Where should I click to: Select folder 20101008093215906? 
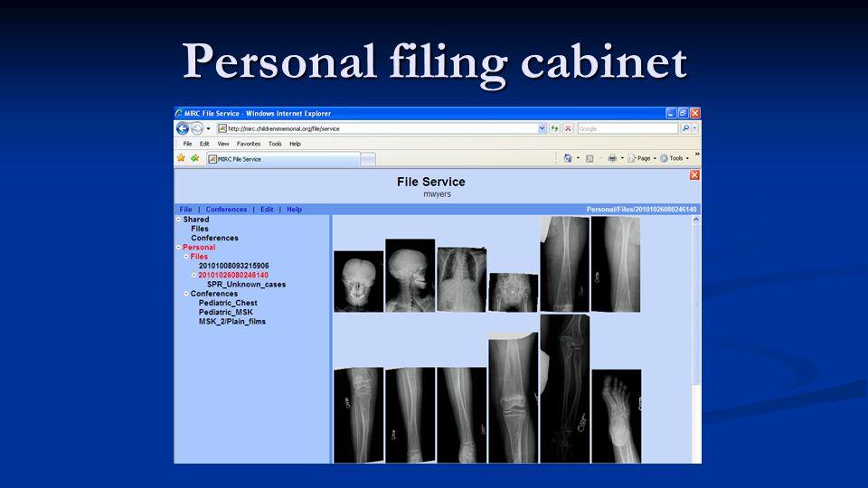point(233,266)
